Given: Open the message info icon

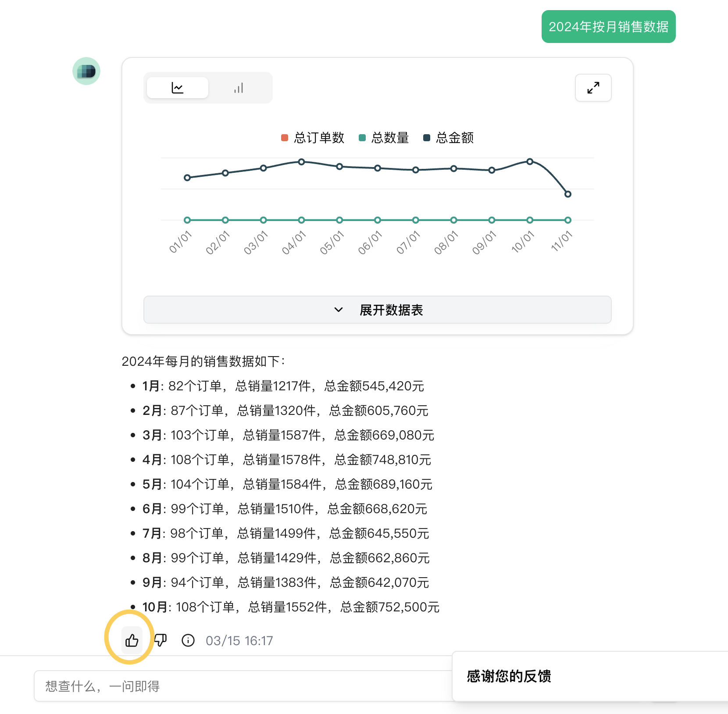Looking at the screenshot, I should click(188, 641).
